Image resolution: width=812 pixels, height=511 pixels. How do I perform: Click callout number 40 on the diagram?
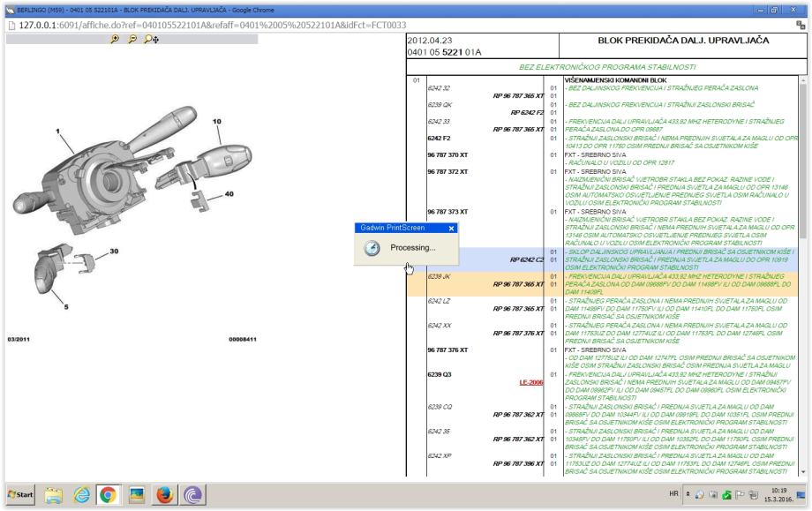[228, 193]
